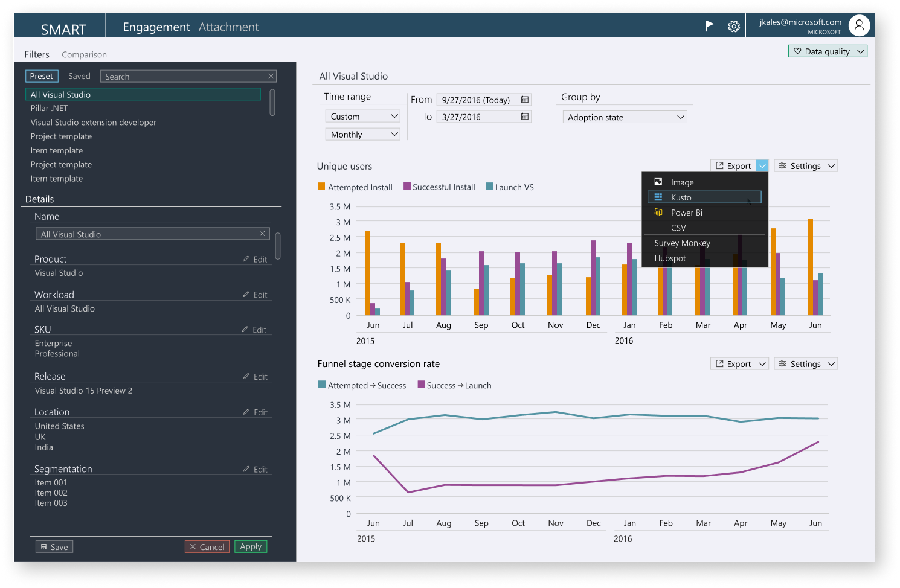Open Unique users chart Settings menu
The image size is (900, 588).
[806, 165]
